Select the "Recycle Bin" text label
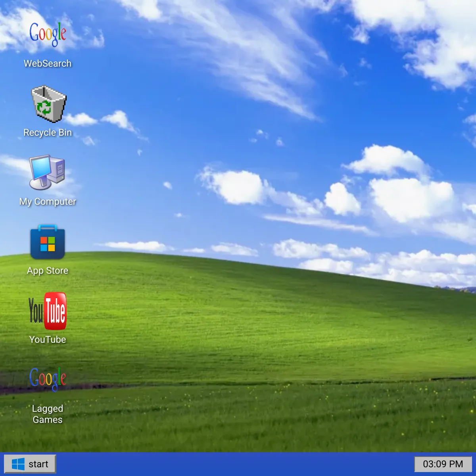 click(x=48, y=132)
